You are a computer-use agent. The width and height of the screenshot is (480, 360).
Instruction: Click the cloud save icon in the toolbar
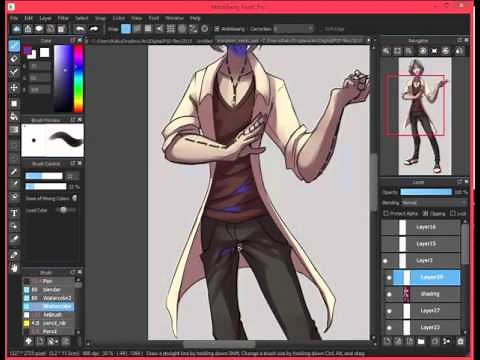point(17,29)
